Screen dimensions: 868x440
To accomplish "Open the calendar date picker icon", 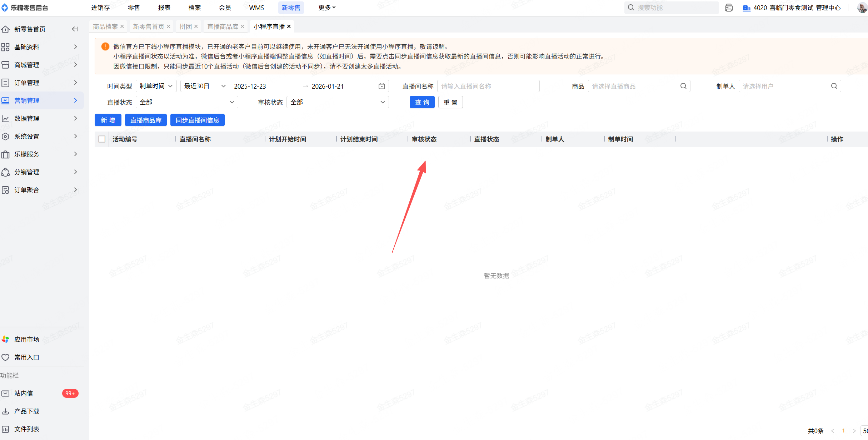I will pos(381,86).
